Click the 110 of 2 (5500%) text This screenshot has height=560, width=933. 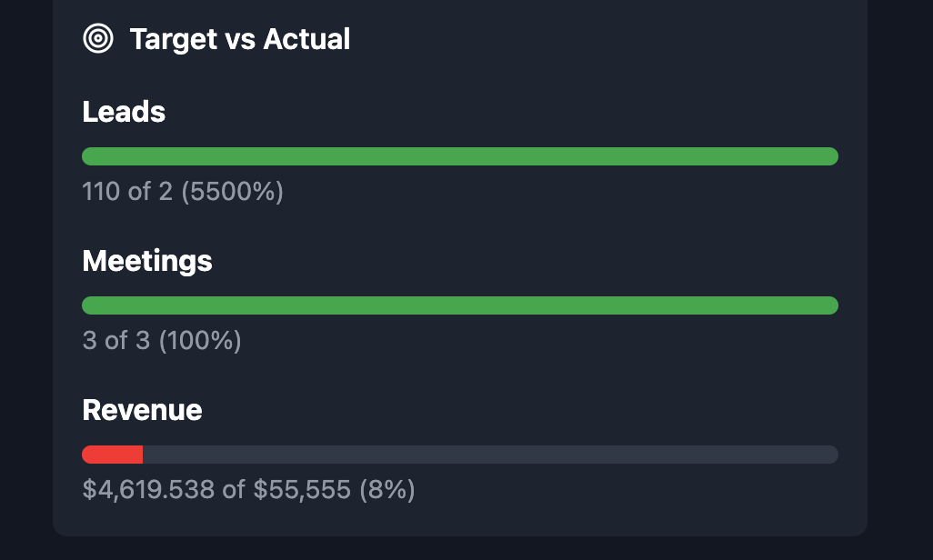click(x=183, y=192)
